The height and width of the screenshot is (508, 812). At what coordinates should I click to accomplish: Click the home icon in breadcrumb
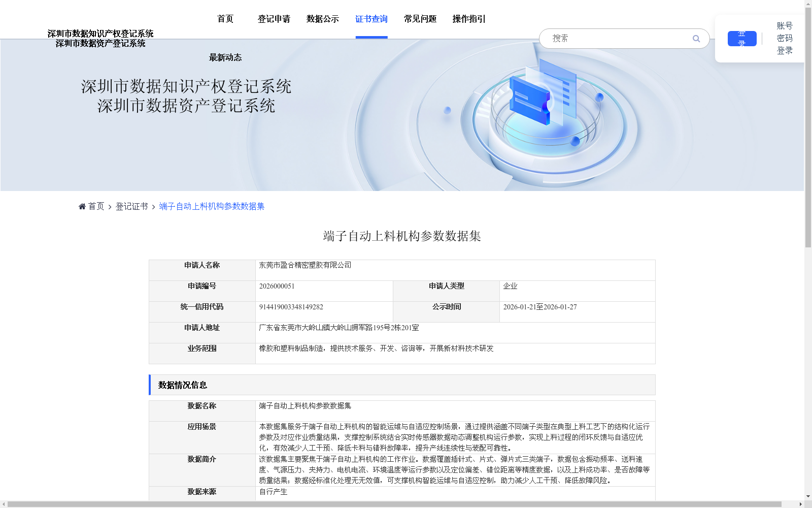(82, 206)
